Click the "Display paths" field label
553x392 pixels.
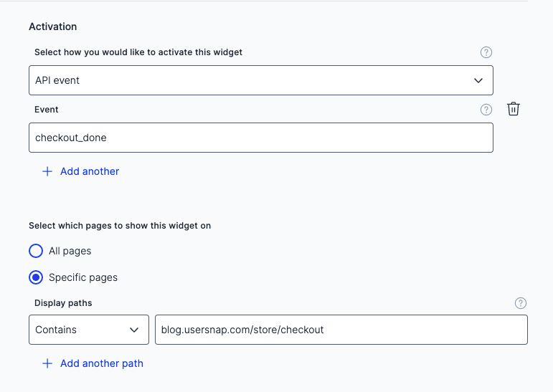click(63, 303)
